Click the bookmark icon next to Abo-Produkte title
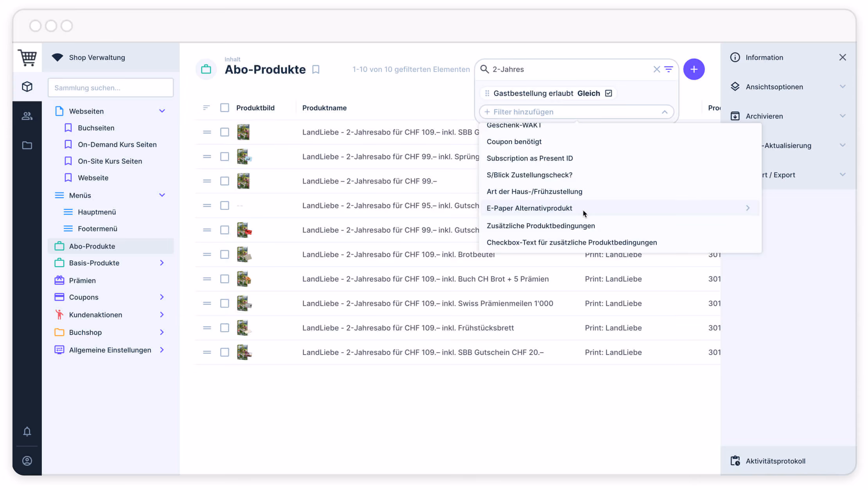The height and width of the screenshot is (490, 868). (x=316, y=69)
